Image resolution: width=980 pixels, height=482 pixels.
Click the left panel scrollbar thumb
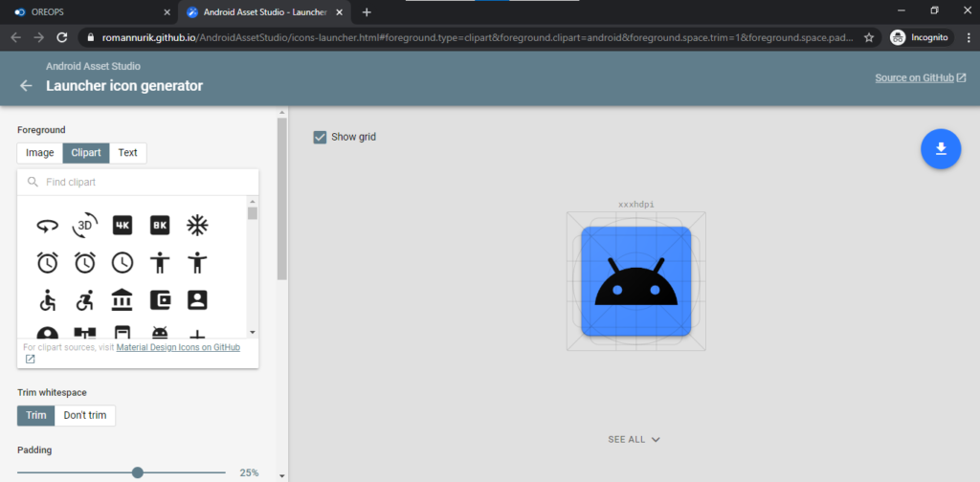[x=282, y=199]
